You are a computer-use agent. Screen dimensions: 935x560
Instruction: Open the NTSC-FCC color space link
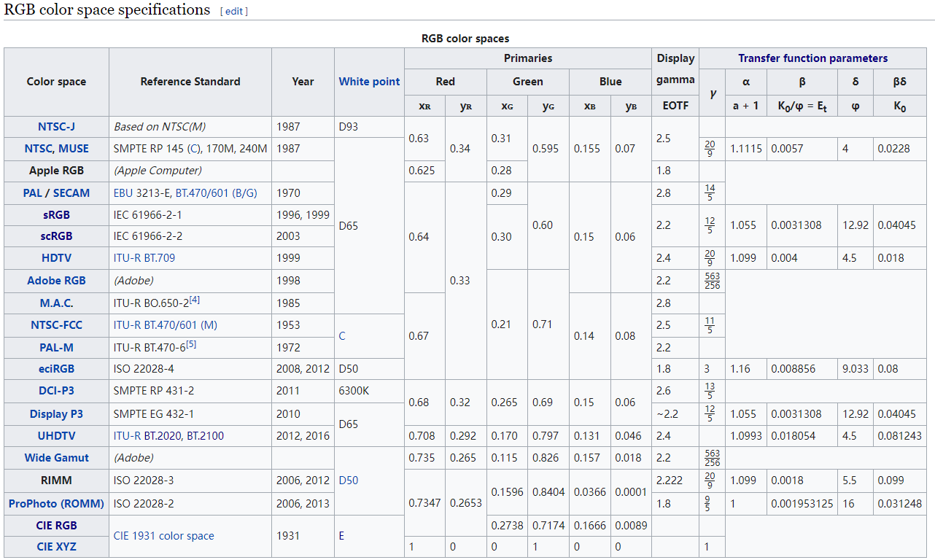56,325
